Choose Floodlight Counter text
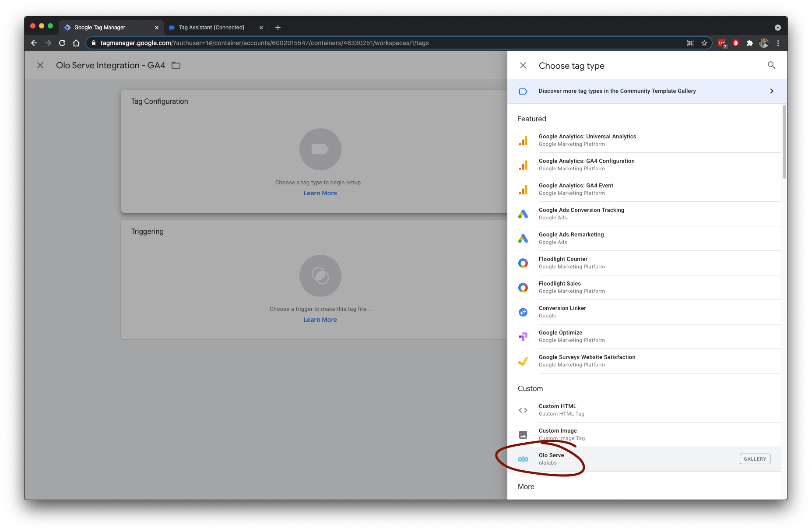Image resolution: width=812 pixels, height=532 pixels. tap(563, 259)
